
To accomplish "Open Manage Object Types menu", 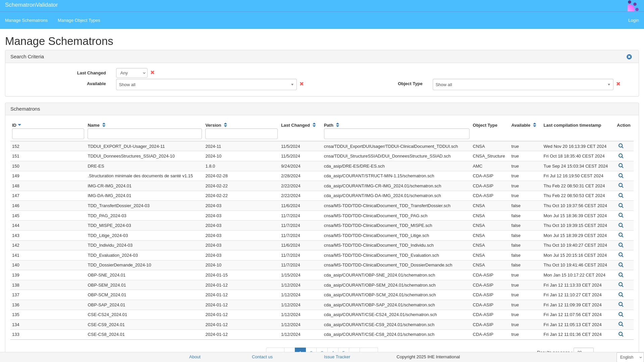I will pyautogui.click(x=79, y=20).
